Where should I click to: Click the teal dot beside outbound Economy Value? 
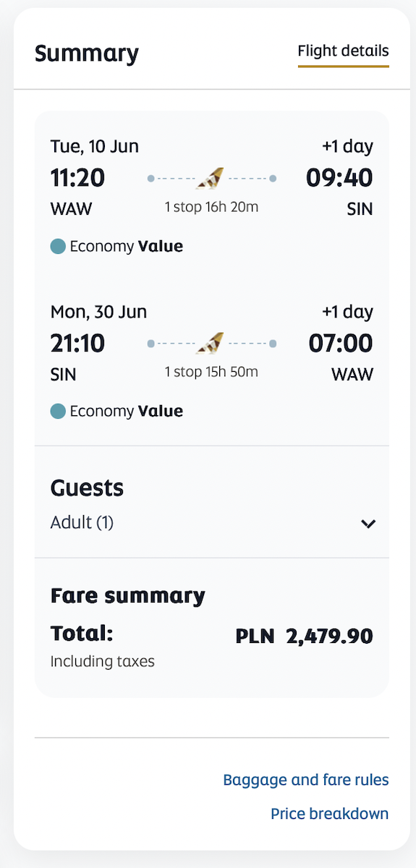click(x=58, y=247)
